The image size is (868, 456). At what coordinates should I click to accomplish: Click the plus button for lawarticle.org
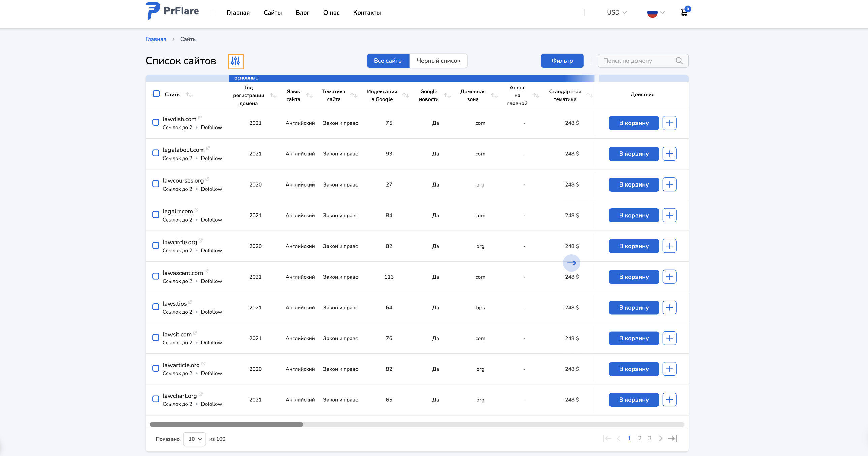[x=670, y=369]
